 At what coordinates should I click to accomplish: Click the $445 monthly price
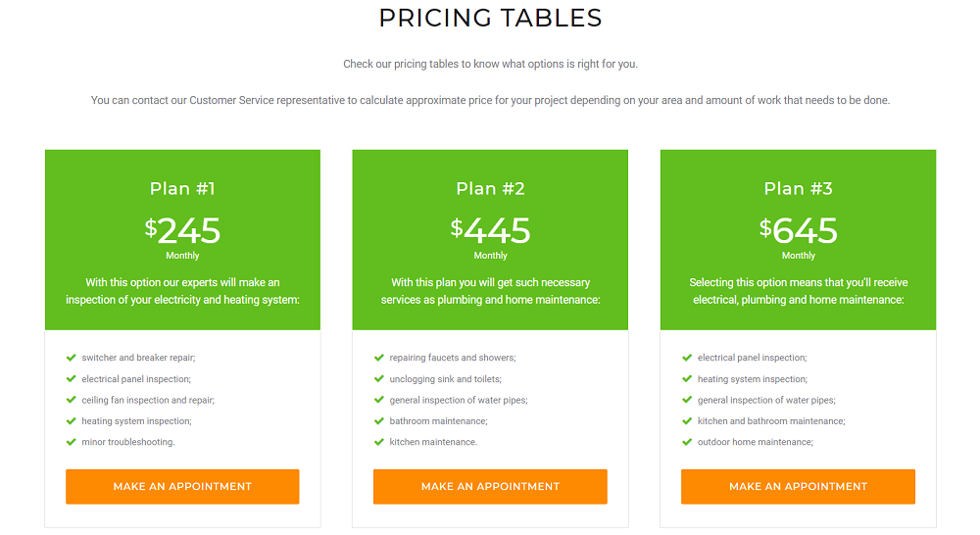coord(491,231)
